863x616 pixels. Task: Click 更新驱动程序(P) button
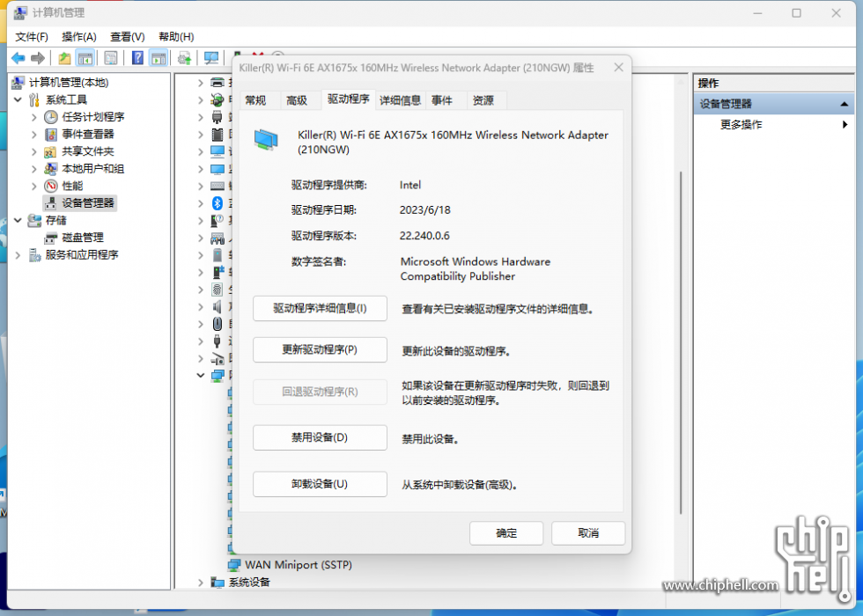coord(320,350)
